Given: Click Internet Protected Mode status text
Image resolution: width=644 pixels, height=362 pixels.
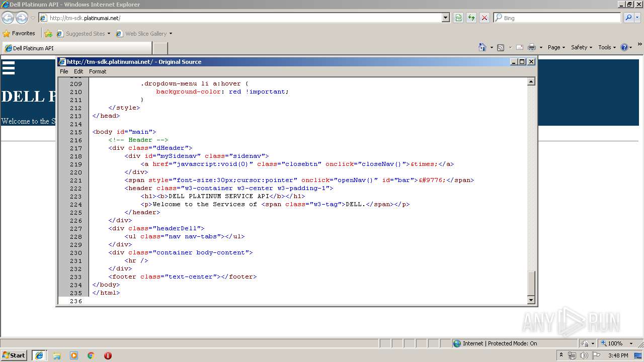Looking at the screenshot, I should click(x=500, y=343).
